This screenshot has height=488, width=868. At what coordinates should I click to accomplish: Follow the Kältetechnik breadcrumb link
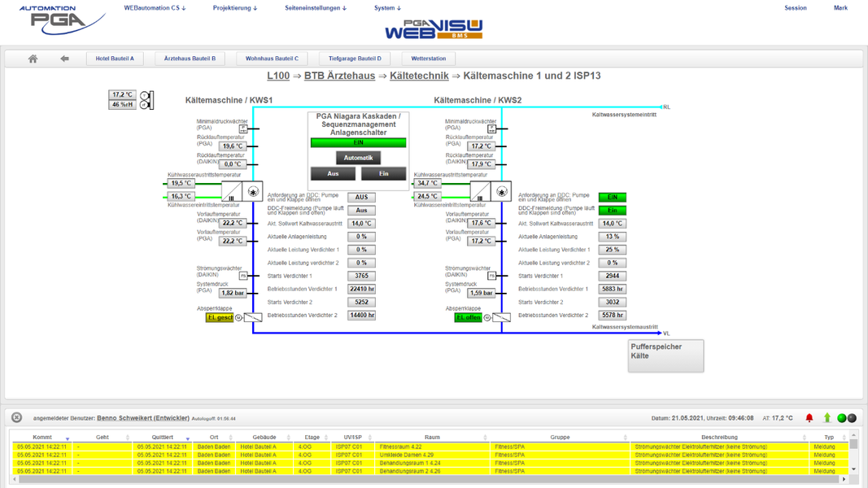(x=419, y=76)
